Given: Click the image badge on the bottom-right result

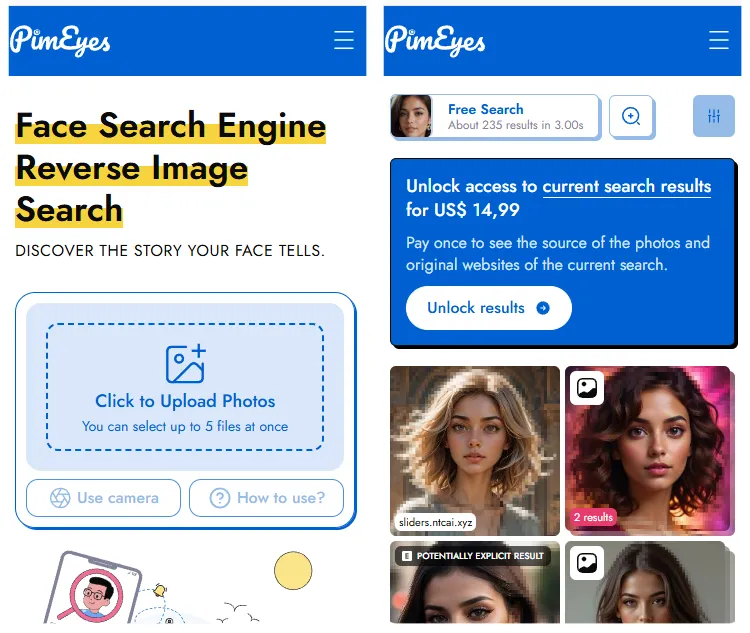Looking at the screenshot, I should pos(587,563).
